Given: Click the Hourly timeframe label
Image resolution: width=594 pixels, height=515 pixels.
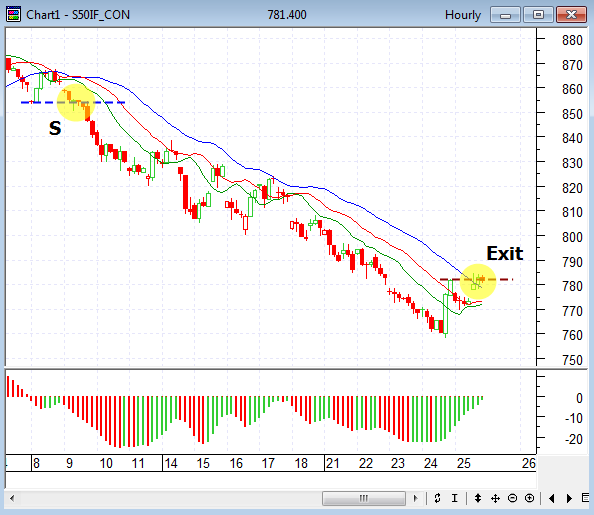Looking at the screenshot, I should click(x=463, y=15).
